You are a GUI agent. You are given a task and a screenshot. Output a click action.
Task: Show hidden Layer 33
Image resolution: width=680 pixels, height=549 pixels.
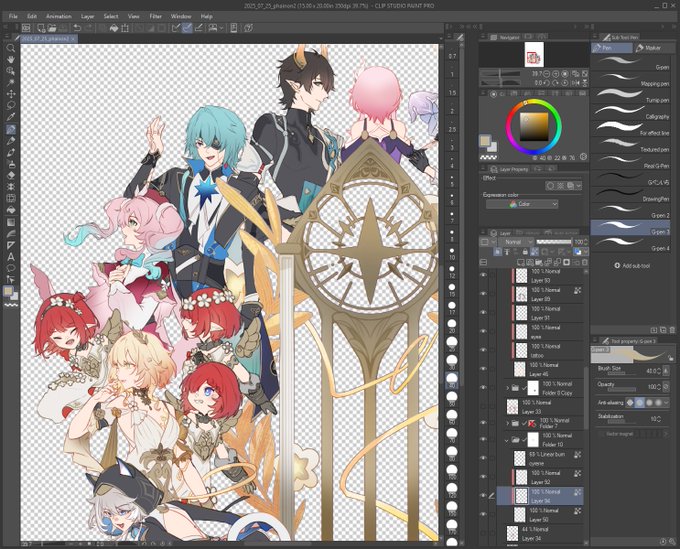coord(483,406)
